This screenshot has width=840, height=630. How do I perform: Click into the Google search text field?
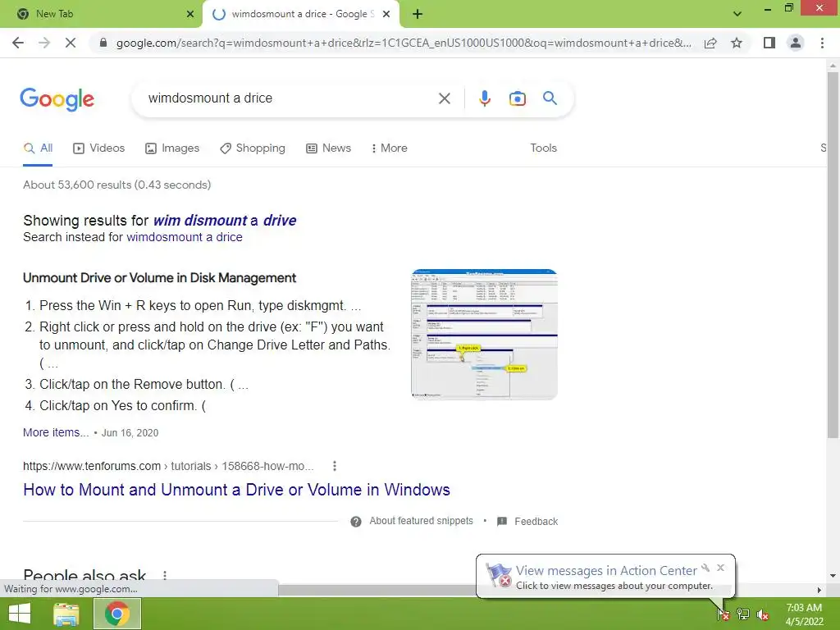290,98
